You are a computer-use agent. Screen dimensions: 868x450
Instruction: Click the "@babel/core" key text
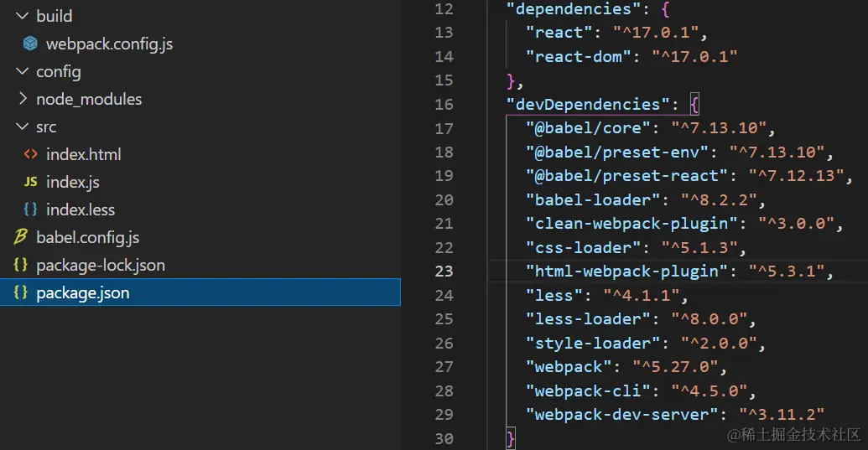pos(589,128)
